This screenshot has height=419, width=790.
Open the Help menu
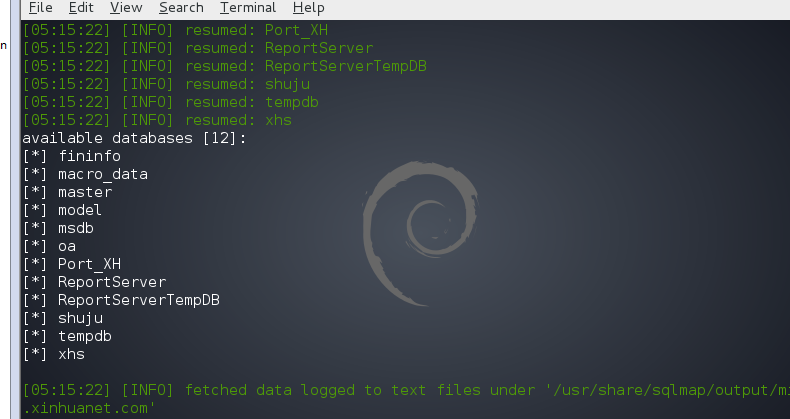click(308, 8)
